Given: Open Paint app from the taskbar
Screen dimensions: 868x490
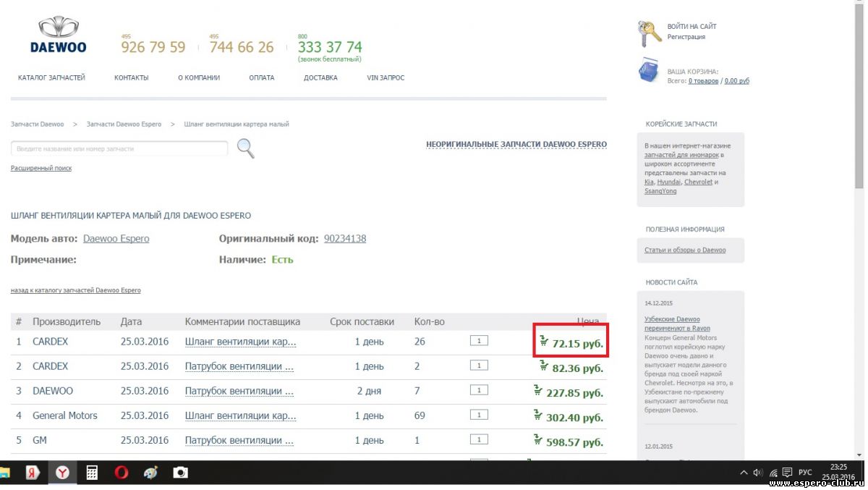Looking at the screenshot, I should [150, 473].
